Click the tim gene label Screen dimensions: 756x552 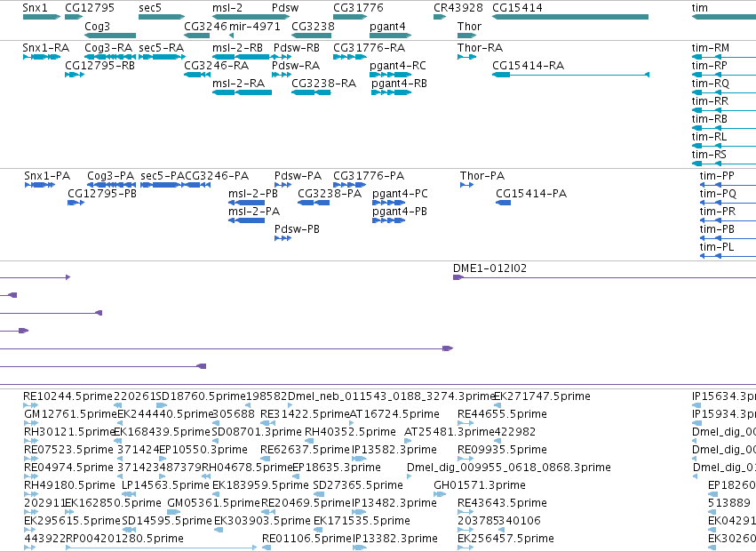click(x=700, y=8)
